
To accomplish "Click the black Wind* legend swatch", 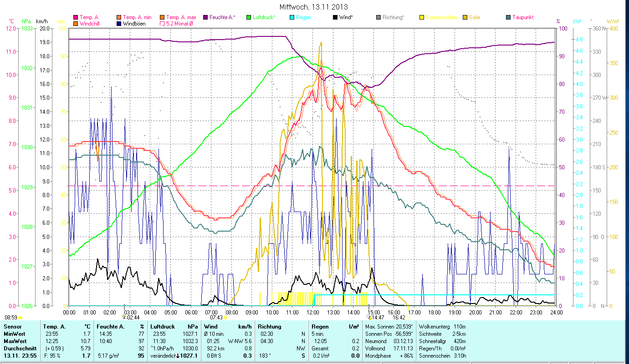I will coord(335,17).
